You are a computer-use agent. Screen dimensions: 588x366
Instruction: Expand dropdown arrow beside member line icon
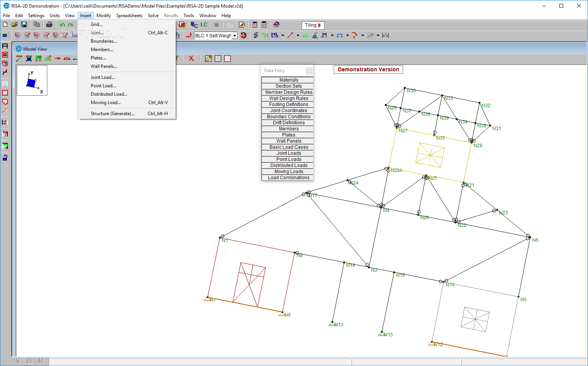click(x=298, y=35)
